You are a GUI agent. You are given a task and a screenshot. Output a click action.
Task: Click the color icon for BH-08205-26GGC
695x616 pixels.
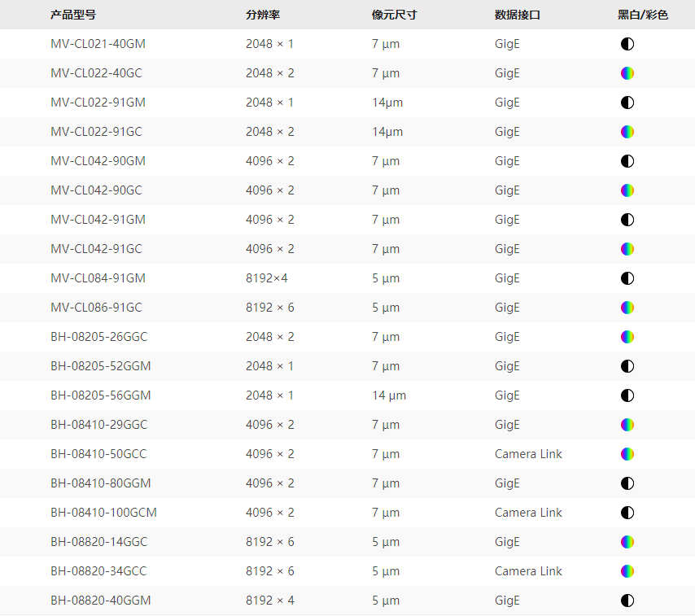point(627,337)
